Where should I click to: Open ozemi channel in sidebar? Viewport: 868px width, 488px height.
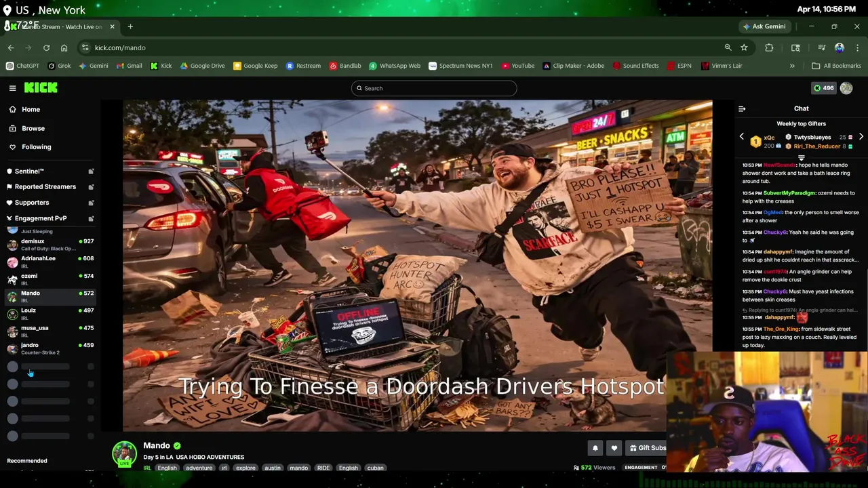tap(50, 279)
